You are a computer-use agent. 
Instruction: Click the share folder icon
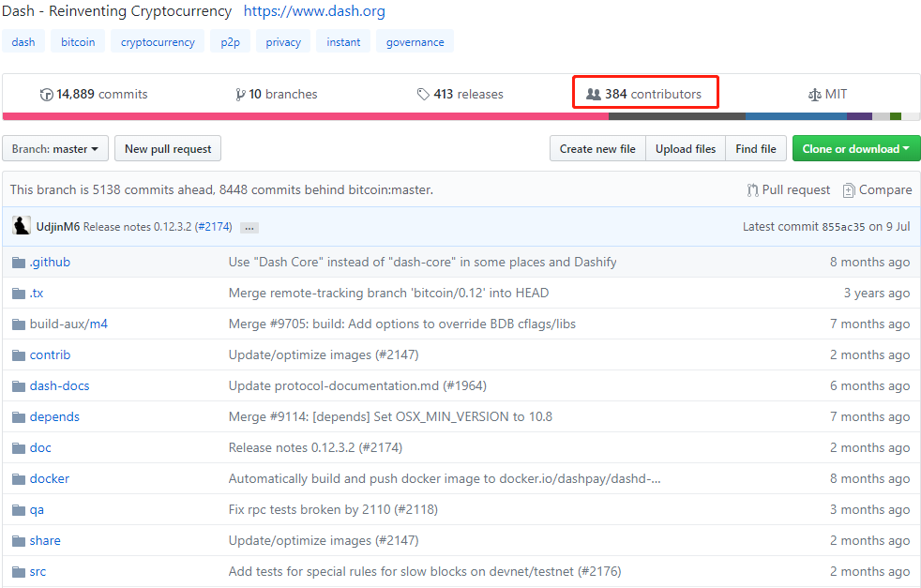(x=19, y=541)
